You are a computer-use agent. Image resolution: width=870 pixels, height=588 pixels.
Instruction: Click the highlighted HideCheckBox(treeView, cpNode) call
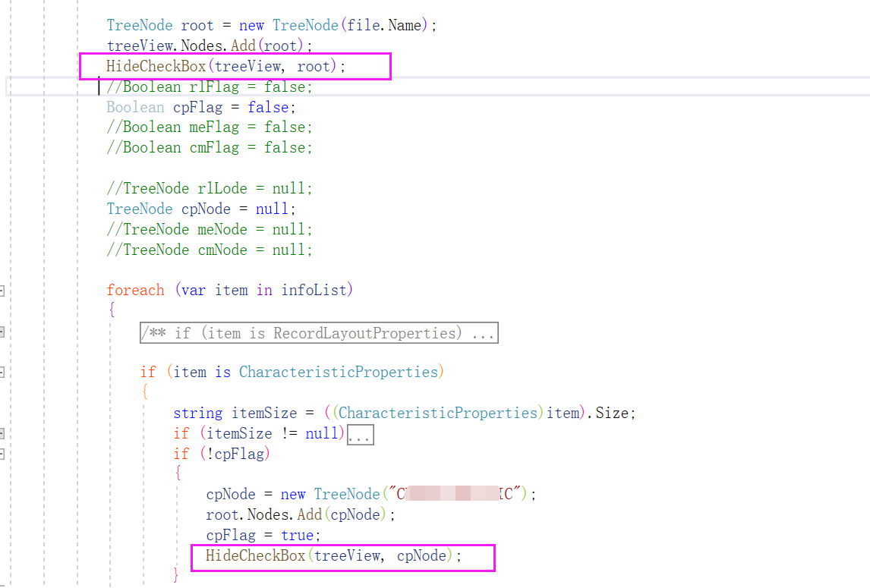click(340, 555)
